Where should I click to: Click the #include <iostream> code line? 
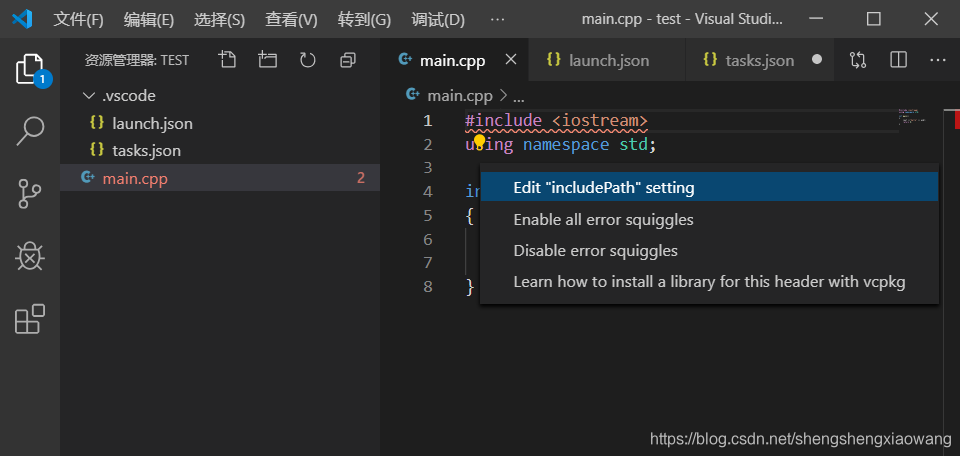pos(556,120)
